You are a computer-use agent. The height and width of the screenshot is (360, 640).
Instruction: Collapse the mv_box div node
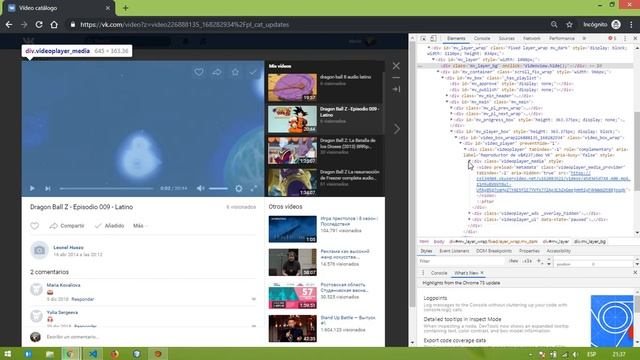coord(442,78)
